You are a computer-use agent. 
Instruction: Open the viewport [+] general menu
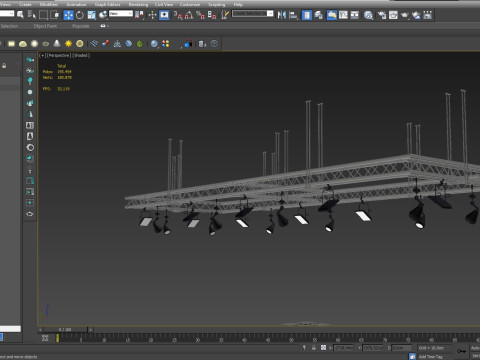point(42,55)
